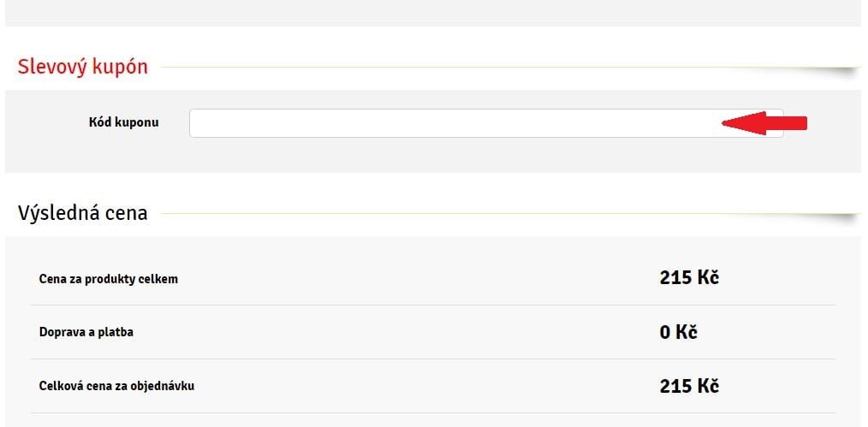Screen dimensions: 868x427
Task: Click separator line under Doprava a platba row
Action: (x=433, y=359)
